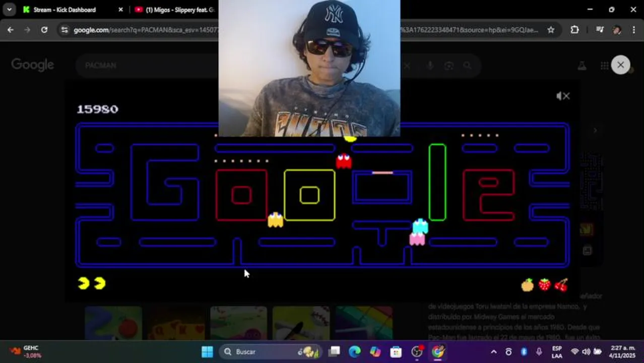
Task: Go back in the browser
Action: [11, 30]
